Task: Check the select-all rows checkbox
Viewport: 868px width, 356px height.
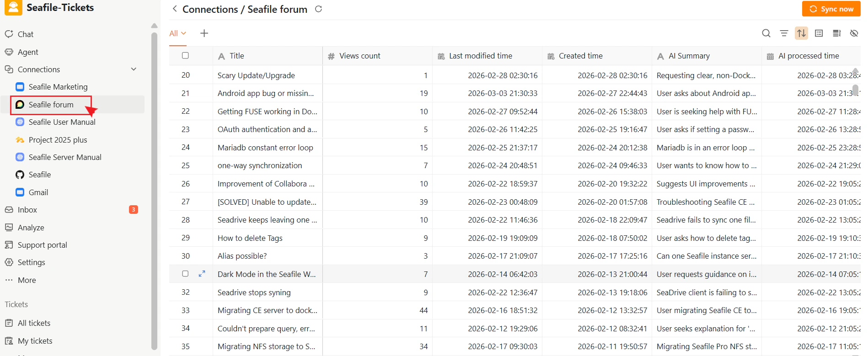Action: point(185,55)
